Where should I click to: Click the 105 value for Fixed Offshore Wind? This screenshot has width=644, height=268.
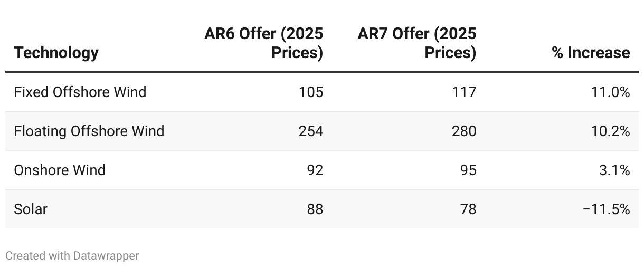click(311, 92)
